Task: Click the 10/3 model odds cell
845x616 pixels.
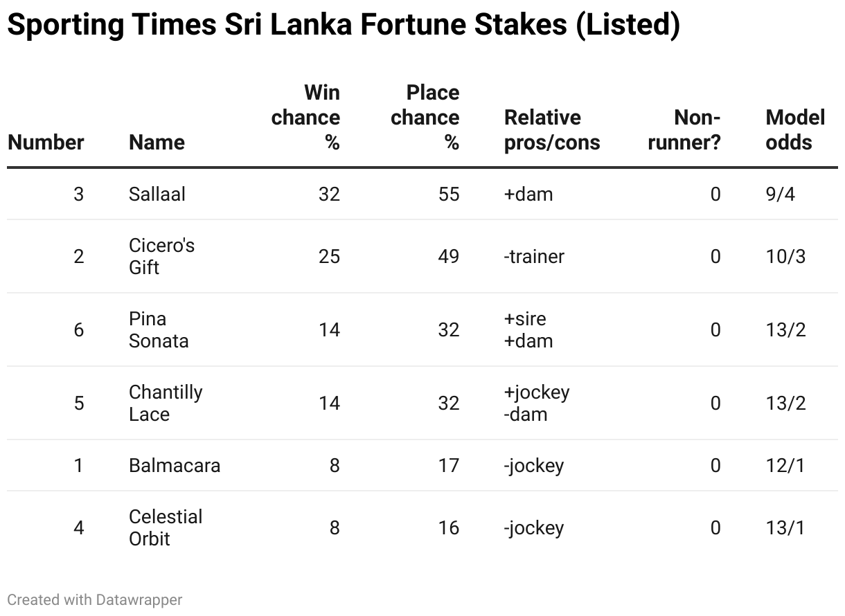Action: 785,256
